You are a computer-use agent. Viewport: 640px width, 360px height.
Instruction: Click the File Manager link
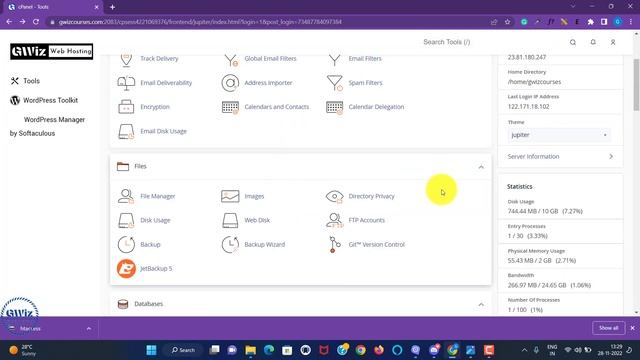point(158,196)
